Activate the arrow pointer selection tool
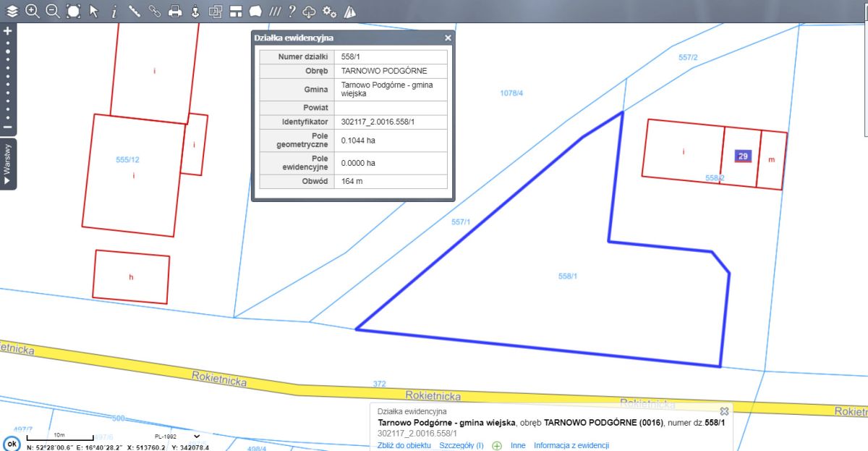Image resolution: width=868 pixels, height=451 pixels. click(x=94, y=11)
